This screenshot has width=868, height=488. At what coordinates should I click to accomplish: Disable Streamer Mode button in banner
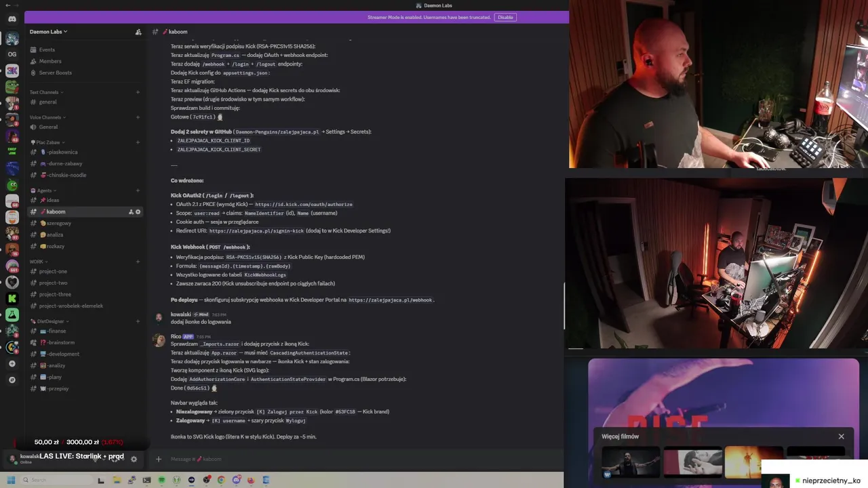pyautogui.click(x=505, y=17)
